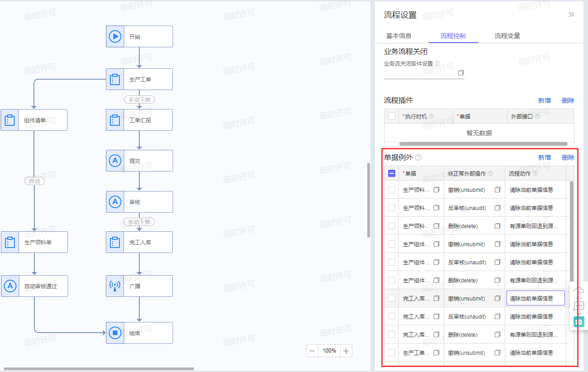Click the 单据例外 table vertical scrollbar
Image resolution: width=588 pixels, height=372 pixels.
click(x=571, y=231)
